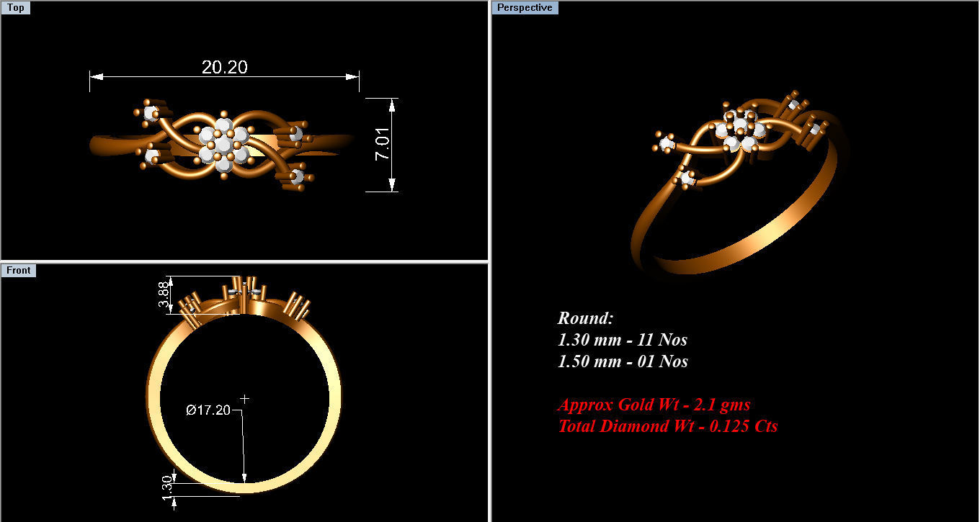Screen dimensions: 980x522
Task: Select the 20.20 width dimension text
Action: [225, 67]
